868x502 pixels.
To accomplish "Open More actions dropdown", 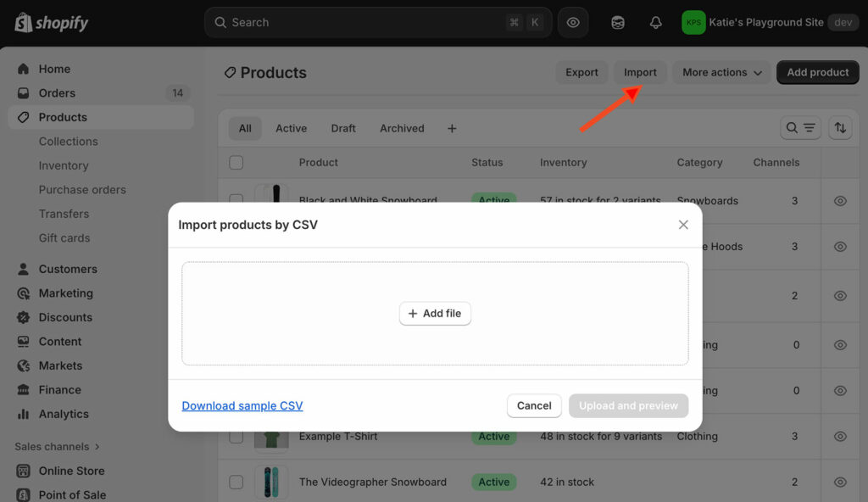I will point(722,72).
